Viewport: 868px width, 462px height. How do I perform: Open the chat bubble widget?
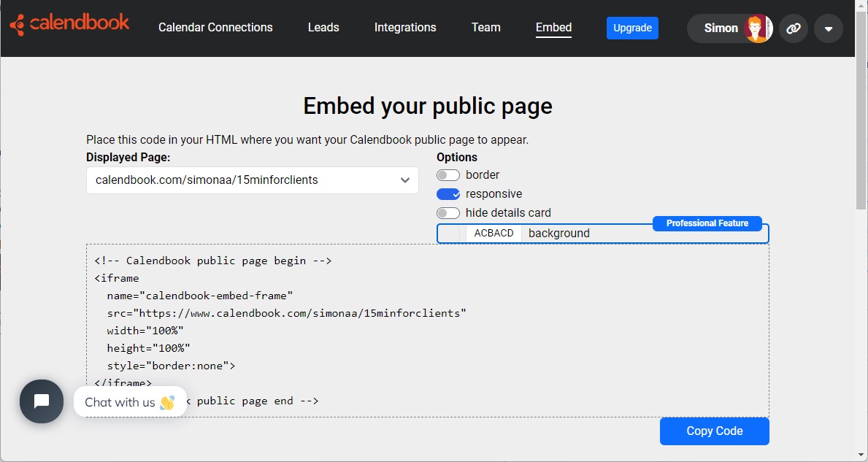coord(42,401)
